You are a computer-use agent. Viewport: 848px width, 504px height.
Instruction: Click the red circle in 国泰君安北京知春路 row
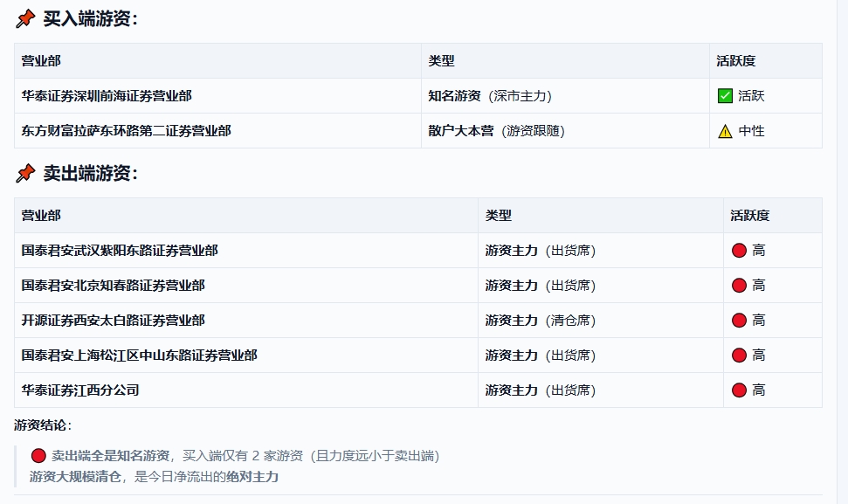(x=739, y=286)
